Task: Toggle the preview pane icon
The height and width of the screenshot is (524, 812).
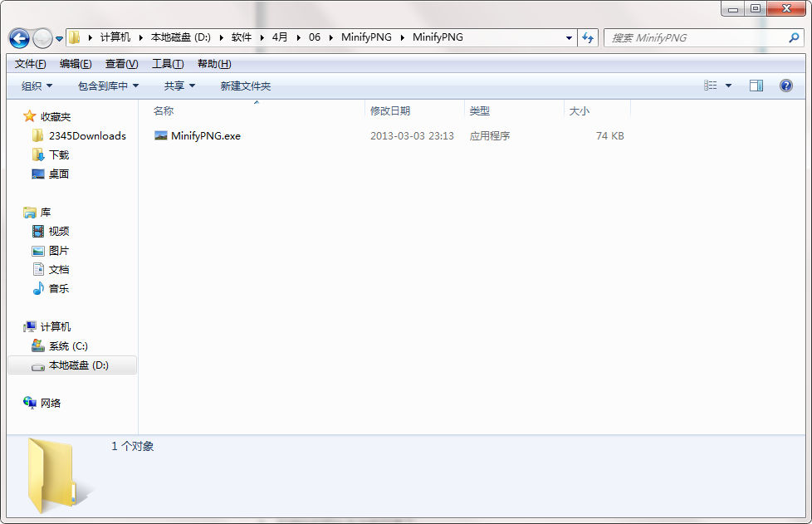Action: pyautogui.click(x=756, y=86)
